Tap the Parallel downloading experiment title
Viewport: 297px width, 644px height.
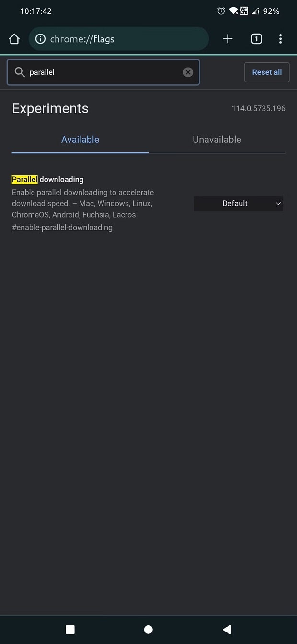pos(48,179)
